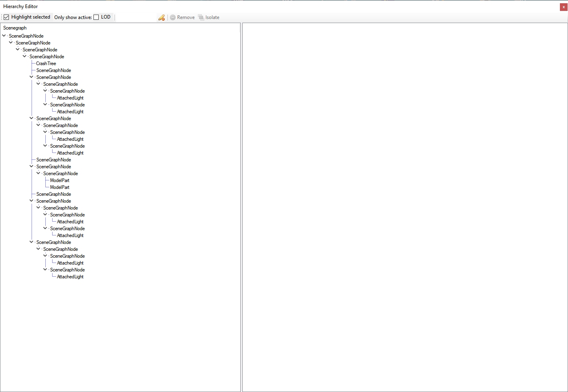Collapse the root SceneGraphNode at top
This screenshot has height=392, width=568.
point(4,36)
